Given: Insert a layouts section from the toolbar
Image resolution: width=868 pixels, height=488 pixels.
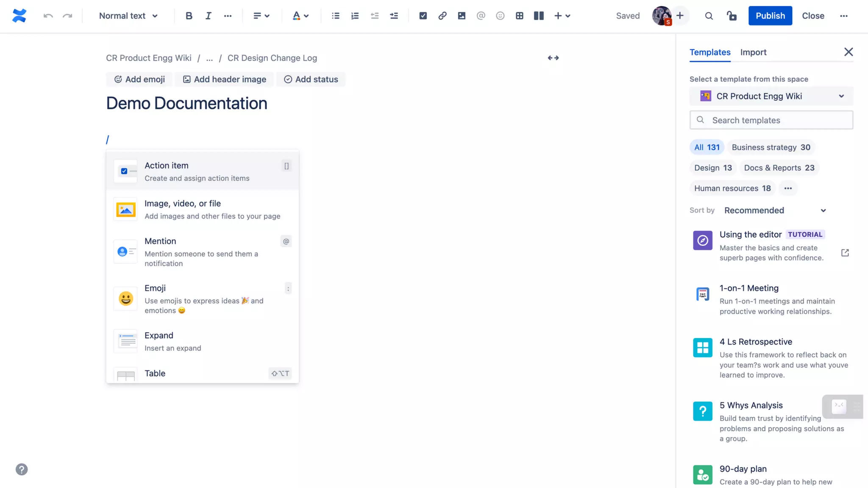Looking at the screenshot, I should click(x=538, y=16).
